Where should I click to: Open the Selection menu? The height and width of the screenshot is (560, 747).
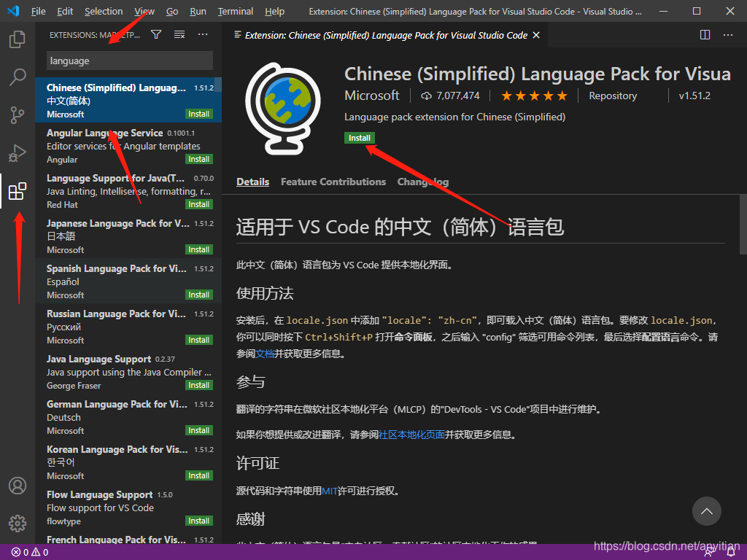point(104,11)
